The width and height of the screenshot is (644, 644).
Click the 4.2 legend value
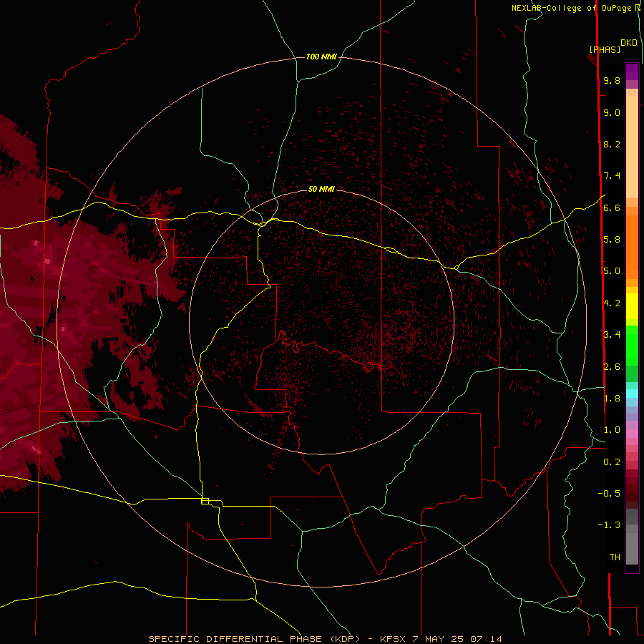coord(612,303)
